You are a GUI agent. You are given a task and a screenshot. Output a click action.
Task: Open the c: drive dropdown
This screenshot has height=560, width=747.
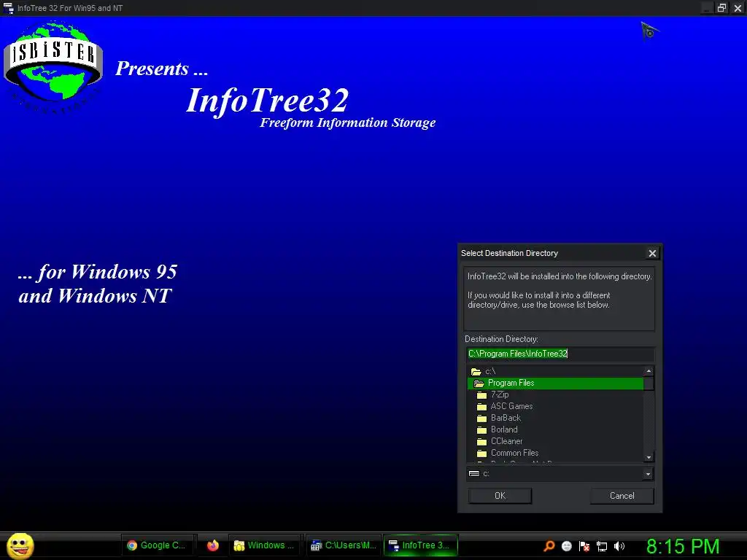click(x=648, y=474)
